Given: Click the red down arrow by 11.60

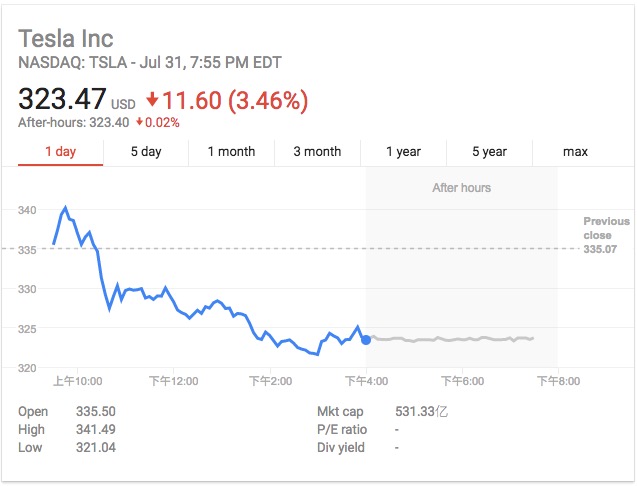Looking at the screenshot, I should coord(152,101).
